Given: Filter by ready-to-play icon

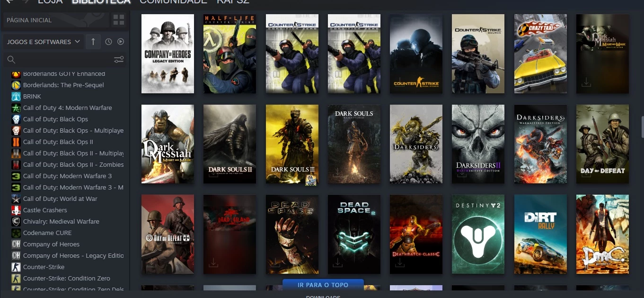Looking at the screenshot, I should coord(121,42).
